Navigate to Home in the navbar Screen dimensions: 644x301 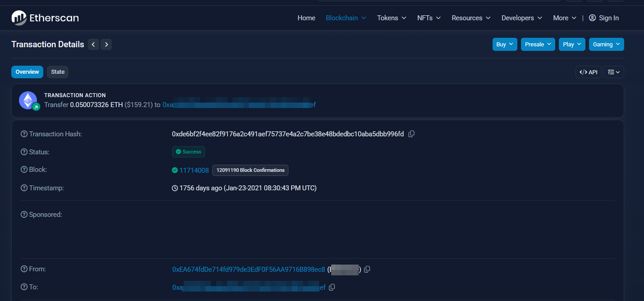click(x=306, y=18)
